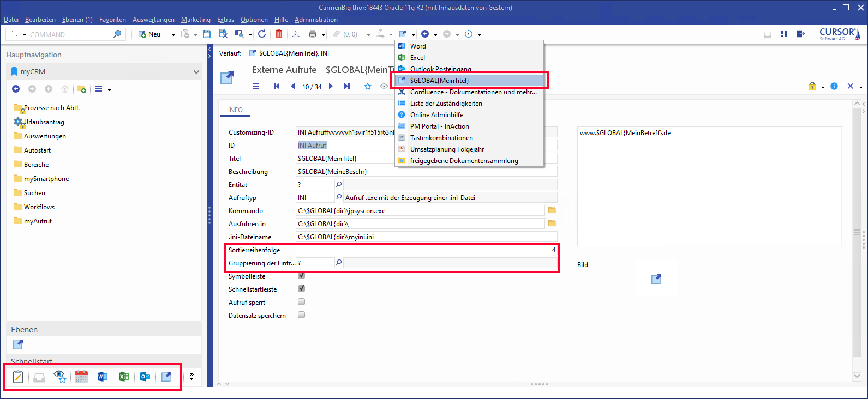The height and width of the screenshot is (399, 868).
Task: Open the Workflows folder in navigation
Action: [x=39, y=207]
